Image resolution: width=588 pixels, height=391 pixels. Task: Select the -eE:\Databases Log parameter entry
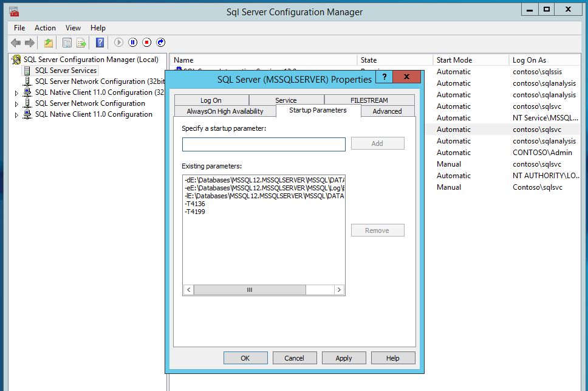264,188
